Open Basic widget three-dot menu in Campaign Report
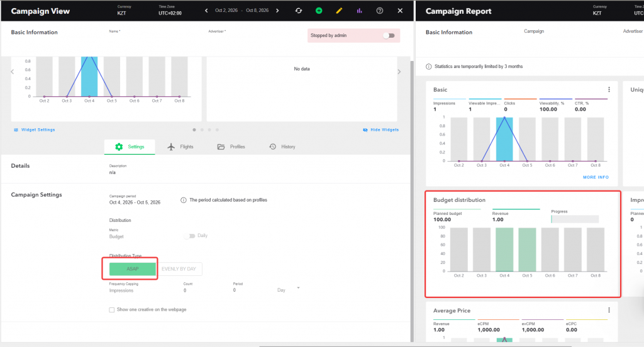Screen dimensions: 644x347 point(609,89)
